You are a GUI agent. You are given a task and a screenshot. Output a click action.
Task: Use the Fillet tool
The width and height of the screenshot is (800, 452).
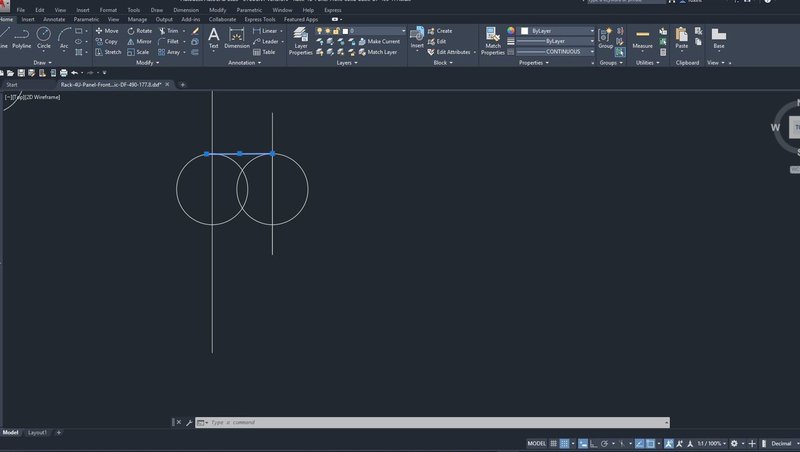[168, 41]
